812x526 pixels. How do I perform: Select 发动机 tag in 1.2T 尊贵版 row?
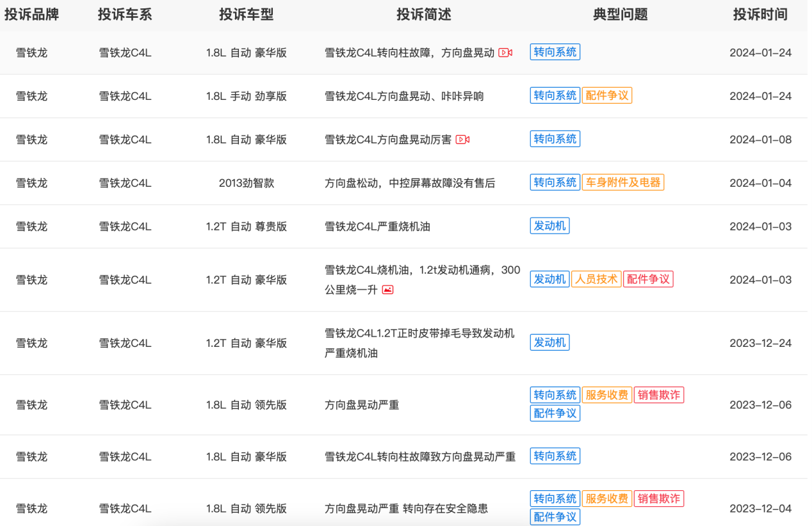(549, 226)
